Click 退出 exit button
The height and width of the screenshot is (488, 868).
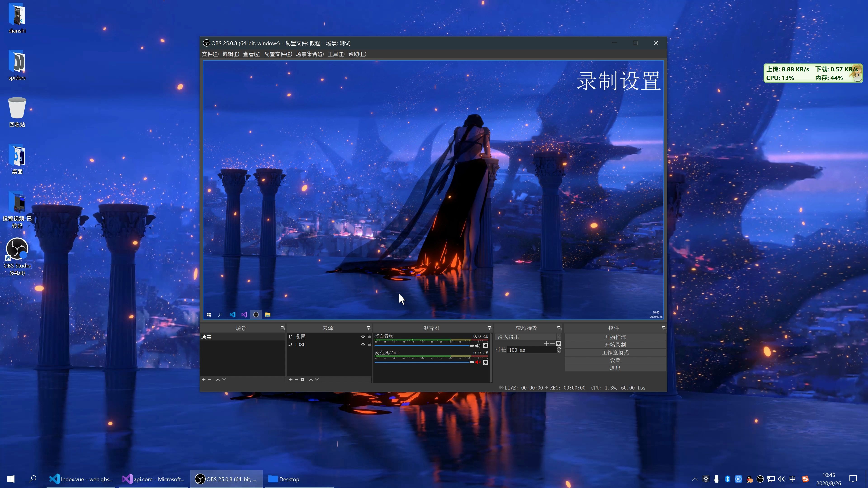(615, 368)
